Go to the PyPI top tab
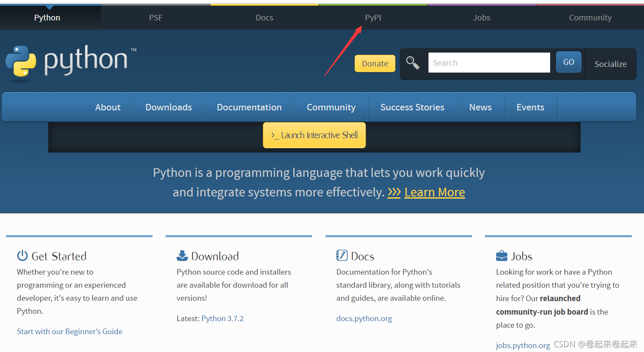 pyautogui.click(x=373, y=18)
